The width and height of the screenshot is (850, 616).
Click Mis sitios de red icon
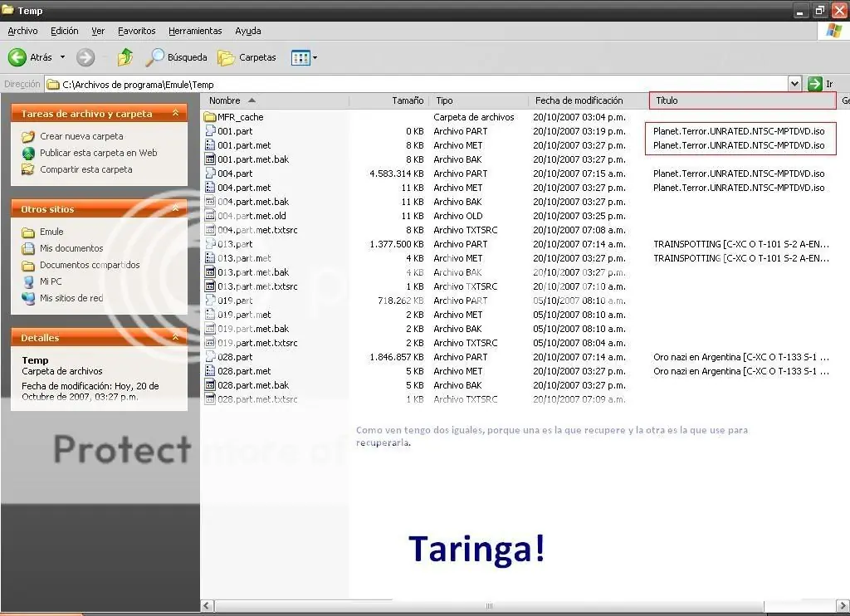28,298
